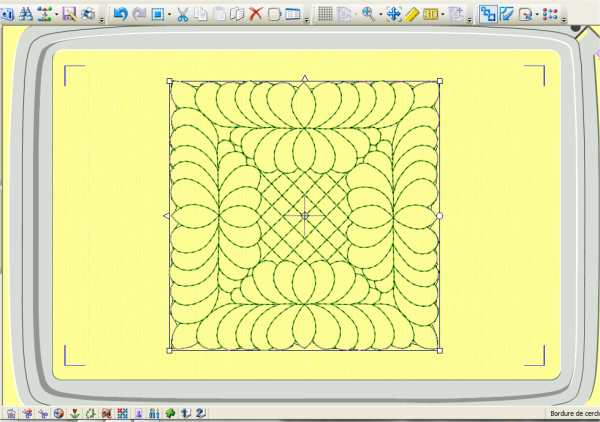Open the zoom options dropdown arrow

(381, 15)
